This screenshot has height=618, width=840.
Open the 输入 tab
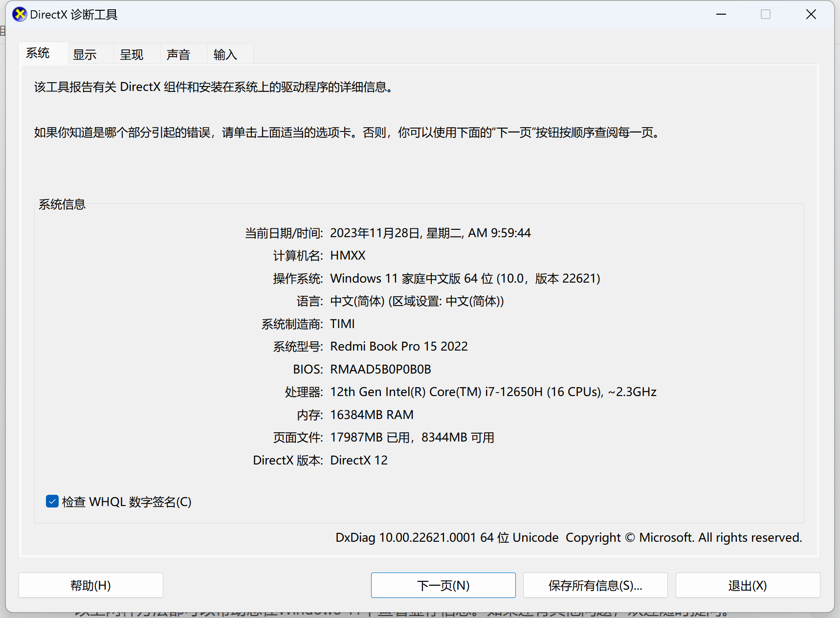[x=230, y=54]
